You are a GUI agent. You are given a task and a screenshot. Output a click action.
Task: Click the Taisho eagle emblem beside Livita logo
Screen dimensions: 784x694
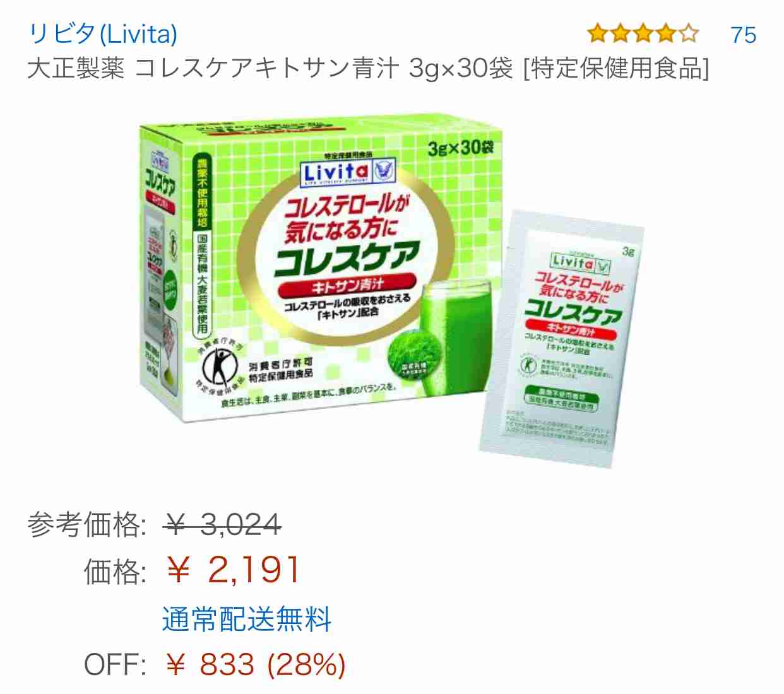click(386, 171)
